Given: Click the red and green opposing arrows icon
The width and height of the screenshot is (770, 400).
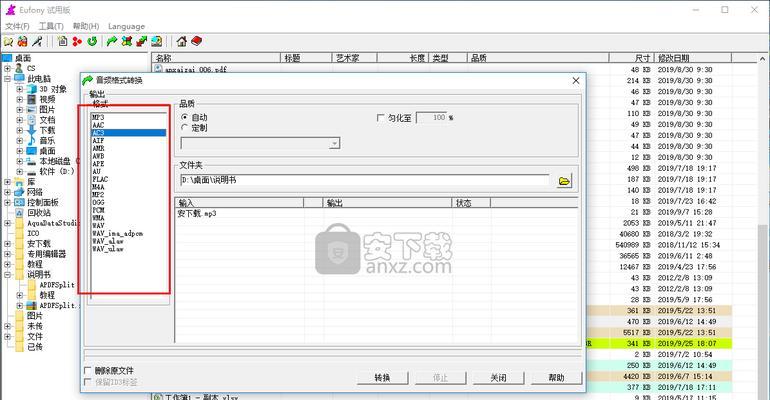Looking at the screenshot, I should coord(141,42).
